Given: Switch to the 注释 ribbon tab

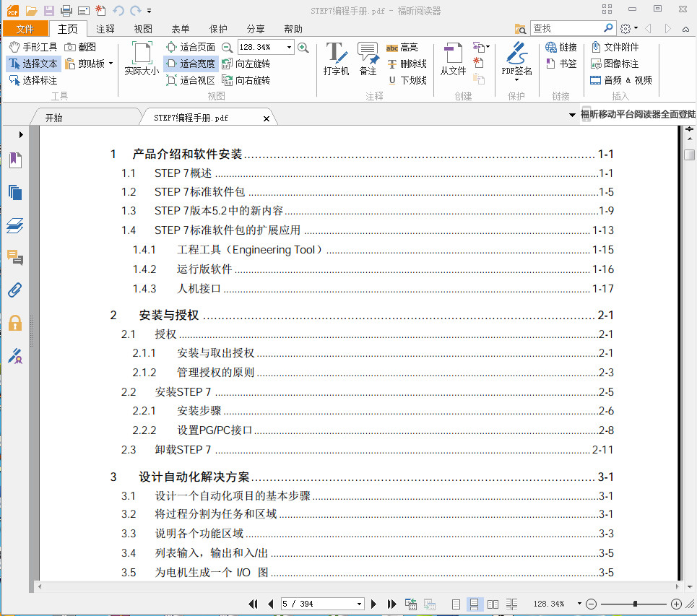Looking at the screenshot, I should click(105, 29).
